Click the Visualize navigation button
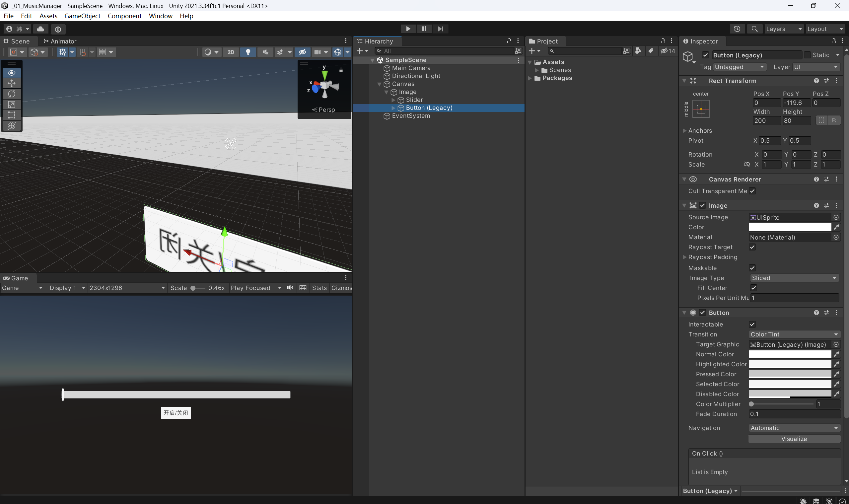 [794, 439]
